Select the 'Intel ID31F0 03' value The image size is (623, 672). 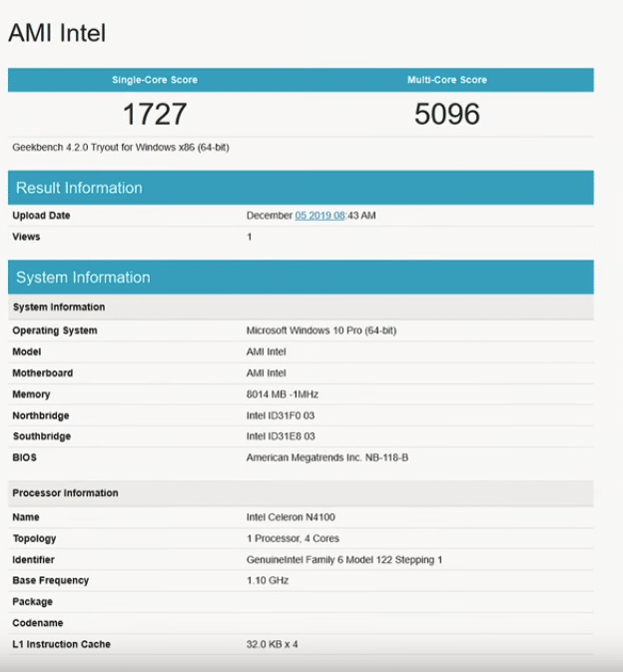tap(281, 415)
